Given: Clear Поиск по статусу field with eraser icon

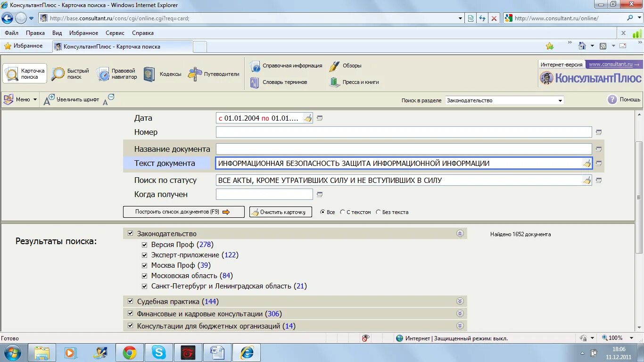Looking at the screenshot, I should tap(586, 180).
